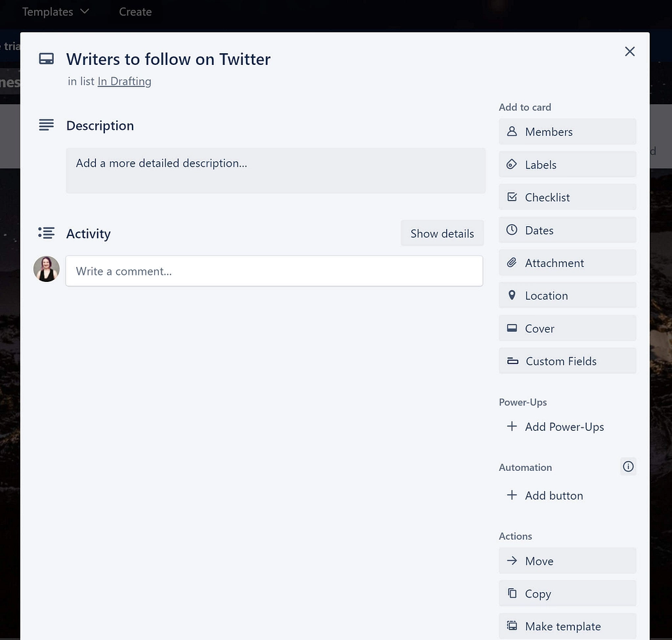Viewport: 672px width, 640px height.
Task: Set a Location on the card
Action: pyautogui.click(x=567, y=295)
